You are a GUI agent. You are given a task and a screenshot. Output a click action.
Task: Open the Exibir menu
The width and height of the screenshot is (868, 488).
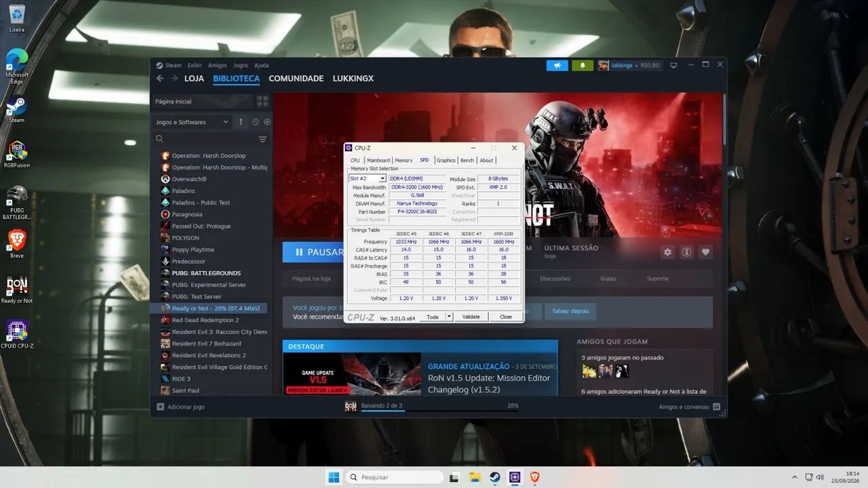coord(195,65)
